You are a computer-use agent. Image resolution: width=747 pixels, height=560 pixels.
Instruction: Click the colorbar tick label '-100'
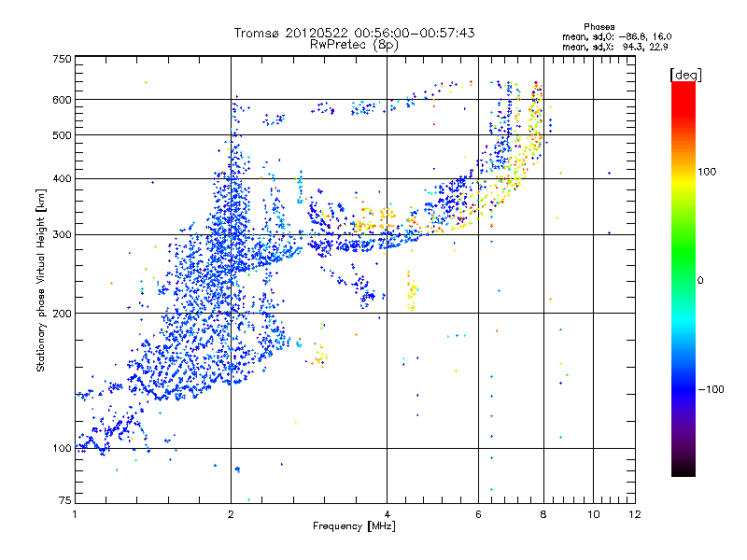coord(711,389)
